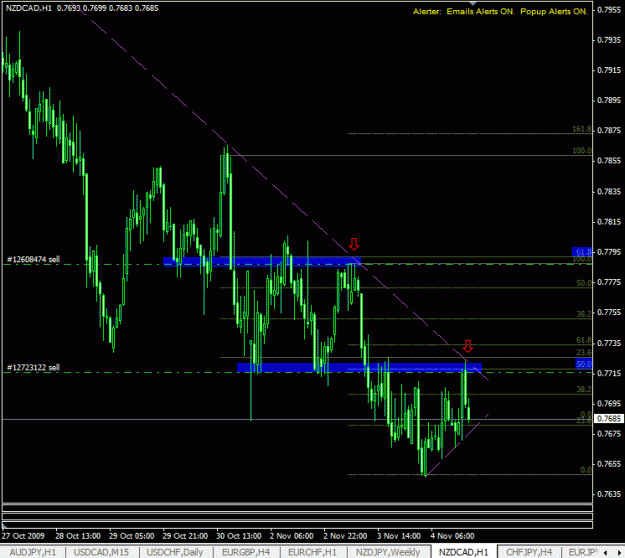Select the red down arrow above the lower blue zone
The image size is (625, 558).
pos(468,346)
